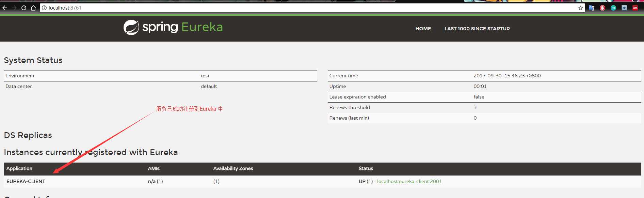Select the Lease expiration enabled label

point(358,97)
